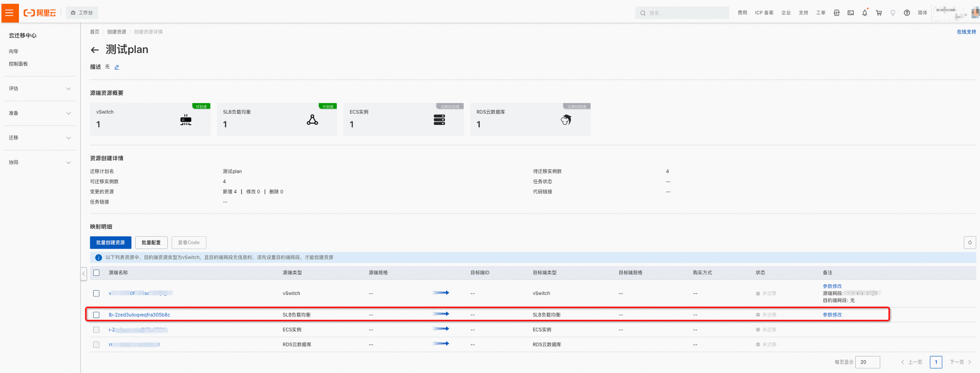
Task: Refresh the mapping table
Action: pos(970,242)
